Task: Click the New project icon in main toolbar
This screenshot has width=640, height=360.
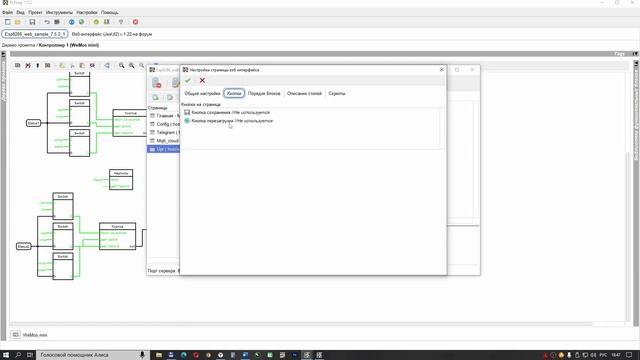Action: click(x=7, y=22)
